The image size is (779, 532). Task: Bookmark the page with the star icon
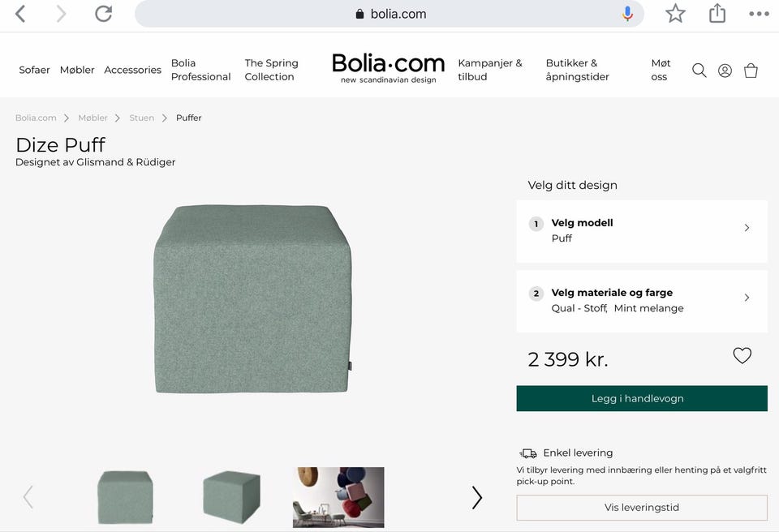pos(675,14)
